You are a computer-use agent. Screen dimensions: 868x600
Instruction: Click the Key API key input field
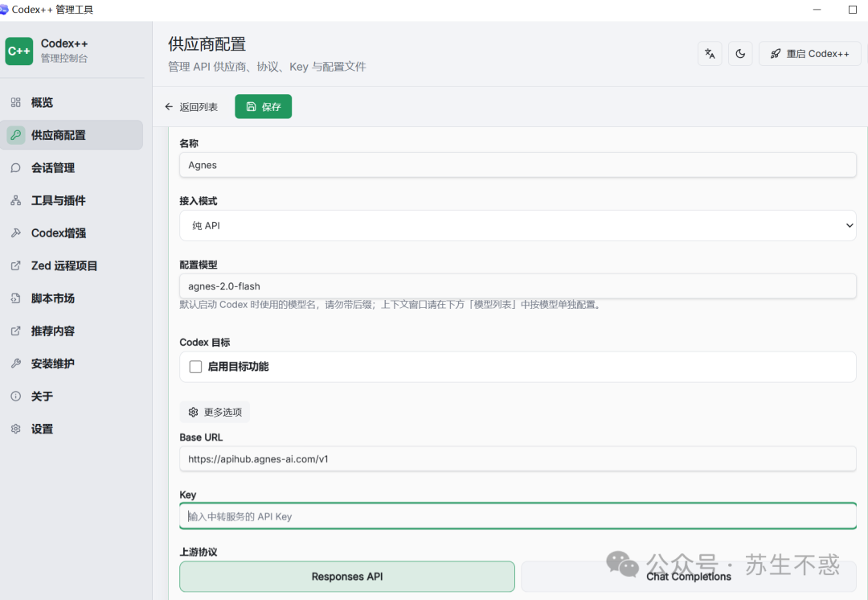(x=518, y=516)
